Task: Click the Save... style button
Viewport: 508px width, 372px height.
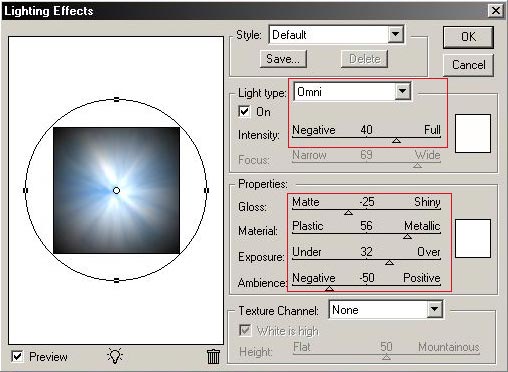Action: click(283, 59)
